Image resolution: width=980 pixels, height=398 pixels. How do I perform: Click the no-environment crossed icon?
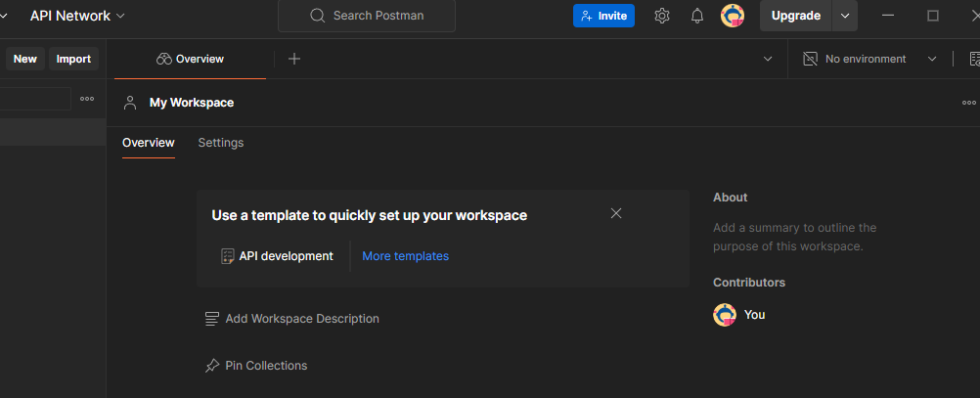tap(810, 59)
